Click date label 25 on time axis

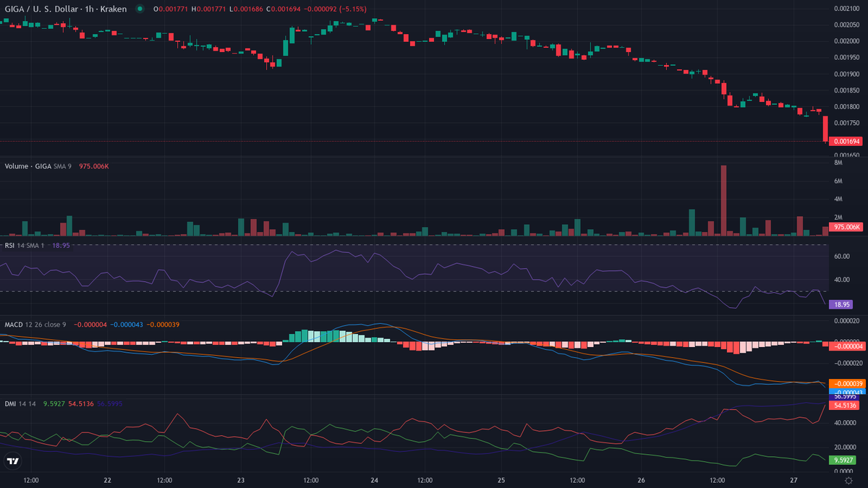tap(501, 480)
